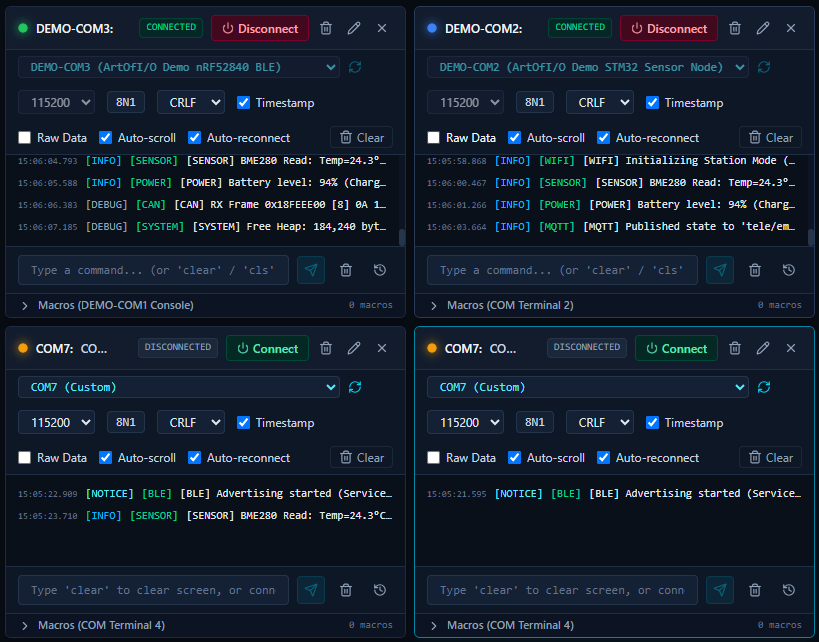Disable Auto-scroll in the DEMO-COM2 panel
The image size is (819, 642).
[514, 138]
